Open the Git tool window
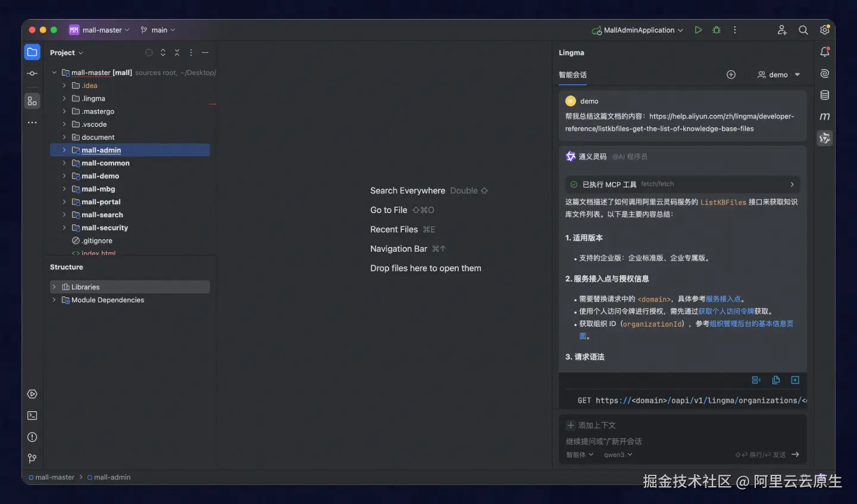 32,458
